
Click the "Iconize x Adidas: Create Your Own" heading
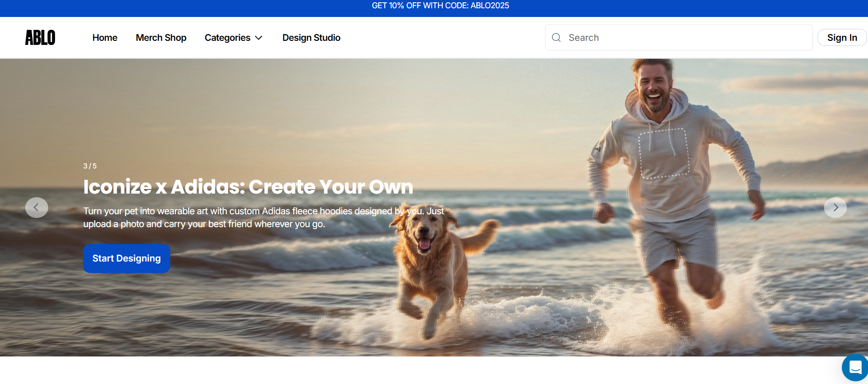point(248,187)
